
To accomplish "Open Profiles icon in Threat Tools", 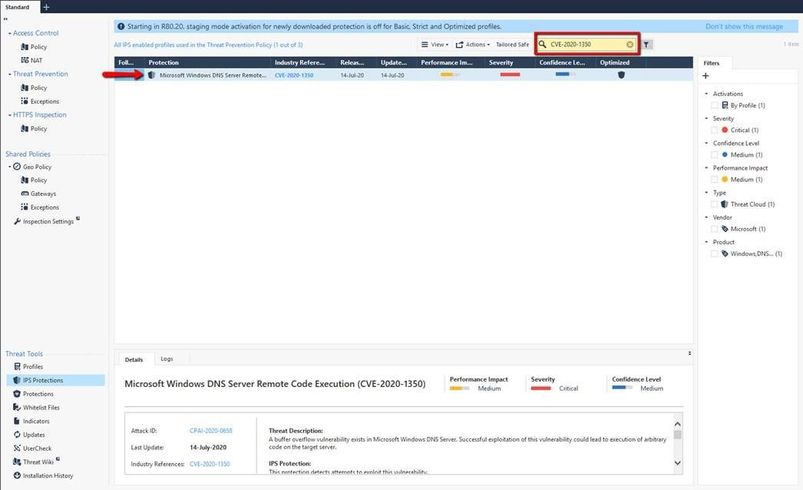I will pyautogui.click(x=17, y=367).
